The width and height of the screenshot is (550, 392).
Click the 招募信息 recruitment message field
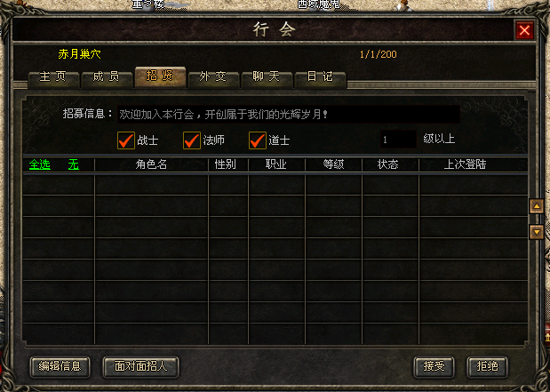pos(289,115)
